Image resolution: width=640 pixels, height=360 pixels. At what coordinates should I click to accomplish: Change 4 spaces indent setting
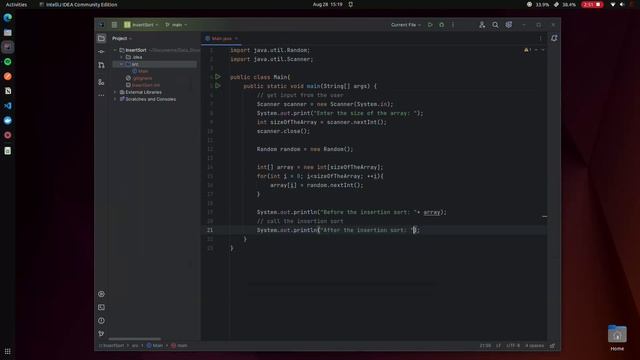(534, 345)
